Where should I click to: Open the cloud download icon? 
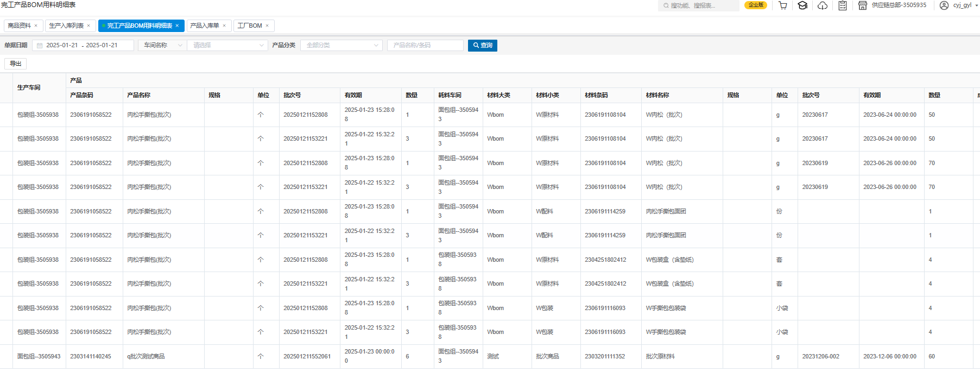pos(823,5)
